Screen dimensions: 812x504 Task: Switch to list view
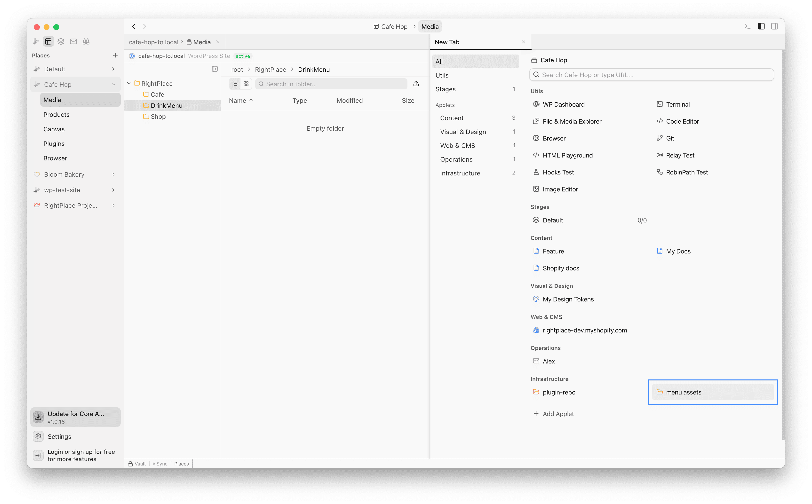(235, 84)
